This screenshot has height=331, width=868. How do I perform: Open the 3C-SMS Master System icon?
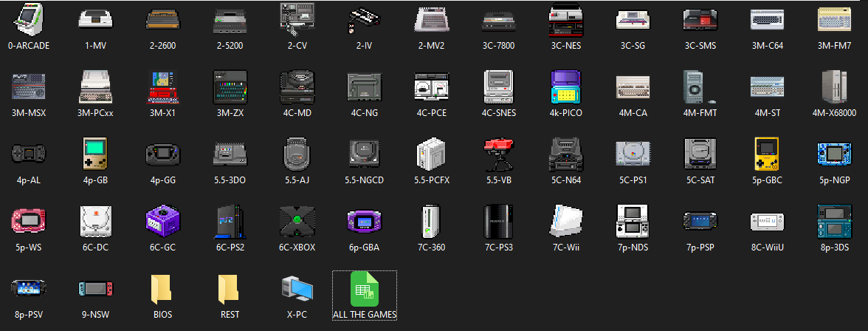pyautogui.click(x=700, y=19)
